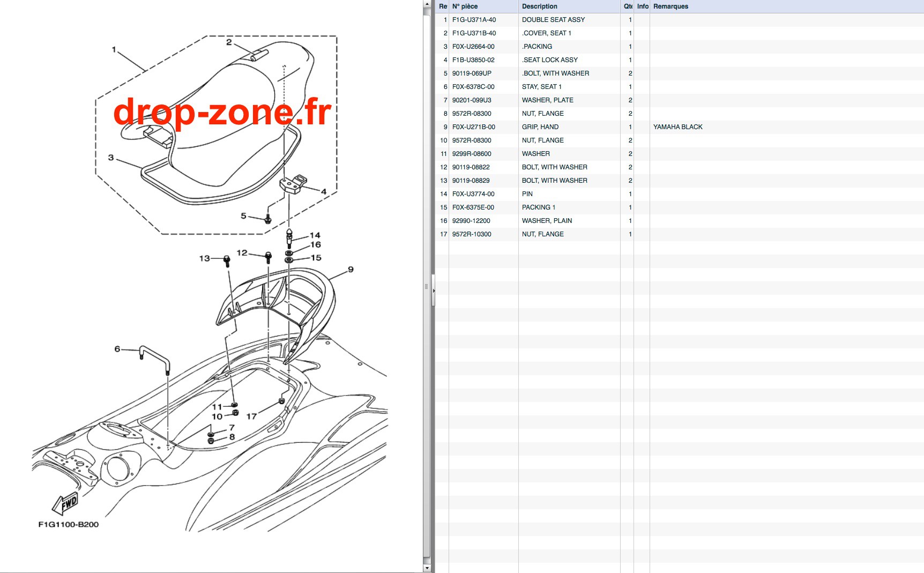The image size is (924, 573).
Task: Select part number F1G-U371B-40
Action: coord(474,33)
